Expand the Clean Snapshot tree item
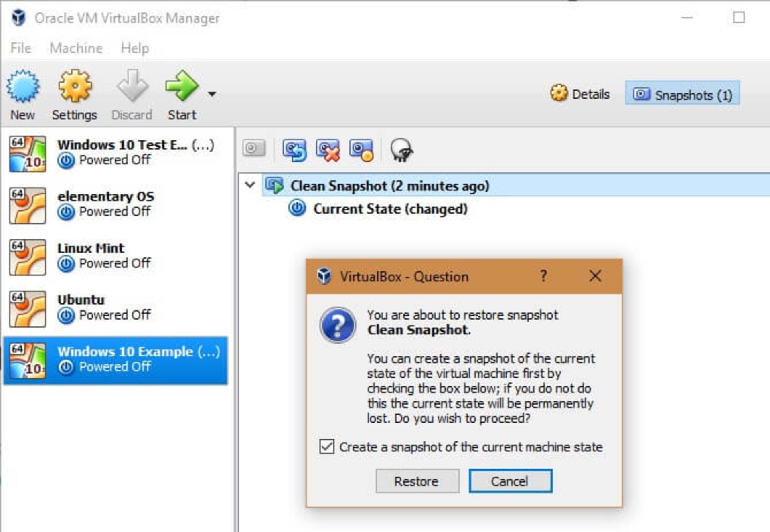 [x=251, y=186]
